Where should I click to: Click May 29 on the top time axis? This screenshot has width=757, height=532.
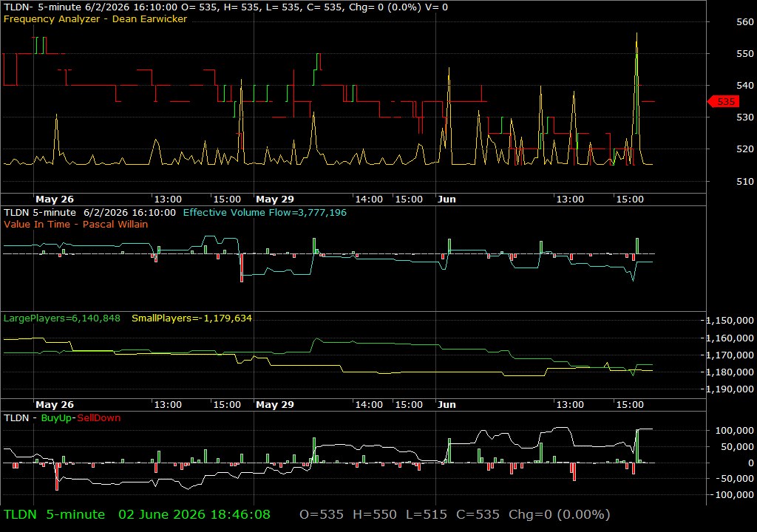[x=275, y=199]
